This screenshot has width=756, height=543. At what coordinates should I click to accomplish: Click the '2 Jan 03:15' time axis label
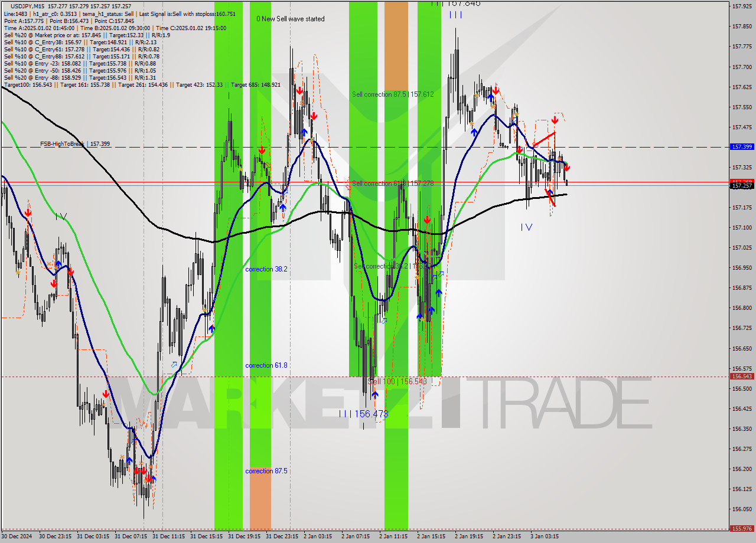click(x=318, y=537)
